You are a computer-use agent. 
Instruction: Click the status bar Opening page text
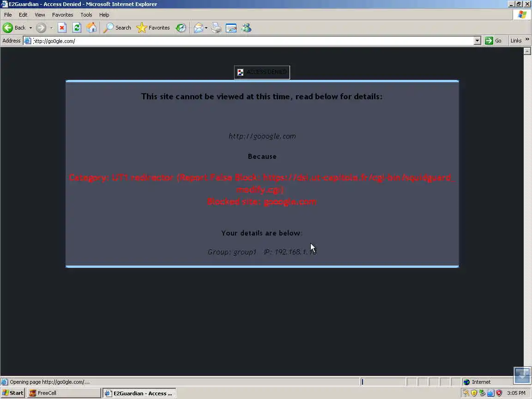[x=49, y=382]
